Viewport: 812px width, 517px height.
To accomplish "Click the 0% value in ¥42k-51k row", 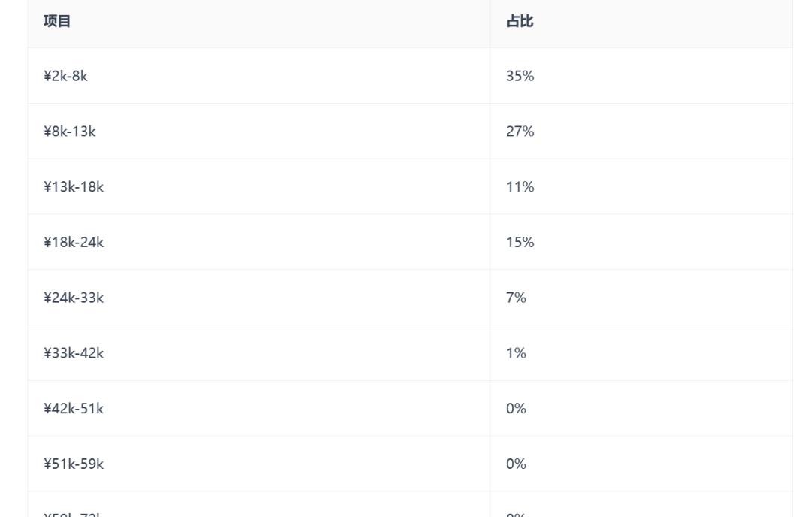I will (516, 409).
